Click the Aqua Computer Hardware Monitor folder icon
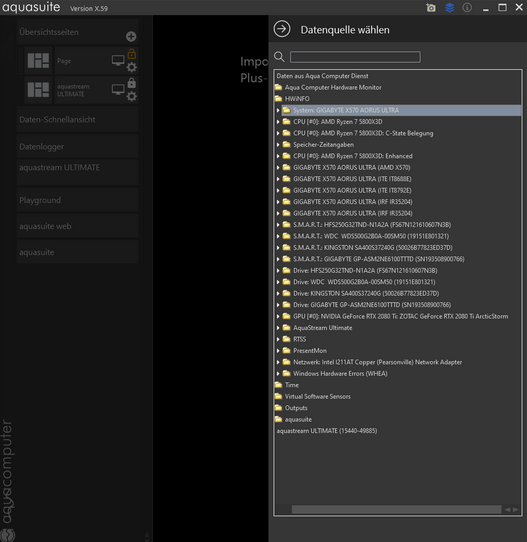 (x=279, y=87)
